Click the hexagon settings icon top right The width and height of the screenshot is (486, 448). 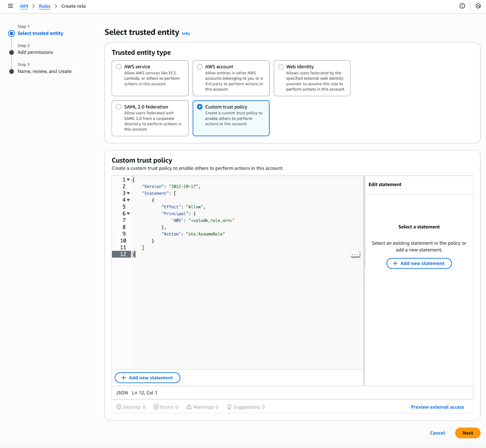pyautogui.click(x=478, y=6)
